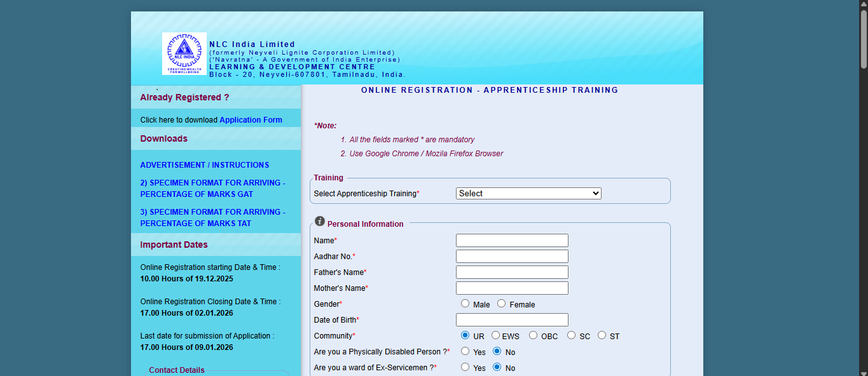Viewport: 868px width, 376px height.
Task: Open the GAT specimen format link
Action: (x=213, y=188)
